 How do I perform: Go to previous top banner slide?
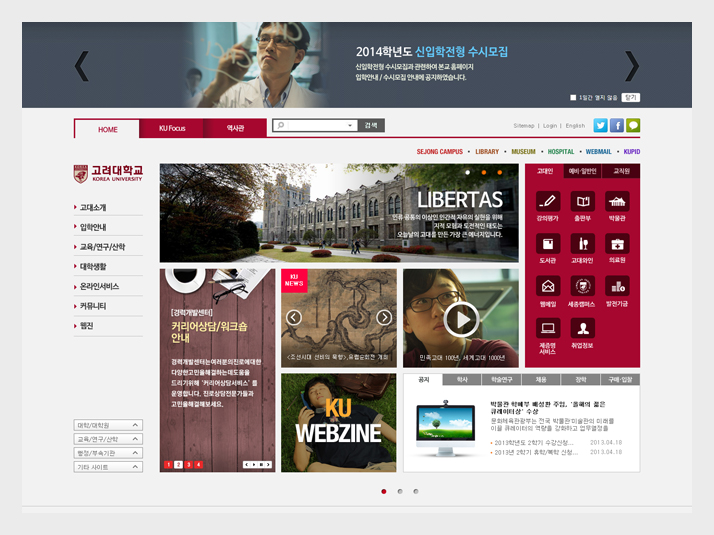coord(82,66)
